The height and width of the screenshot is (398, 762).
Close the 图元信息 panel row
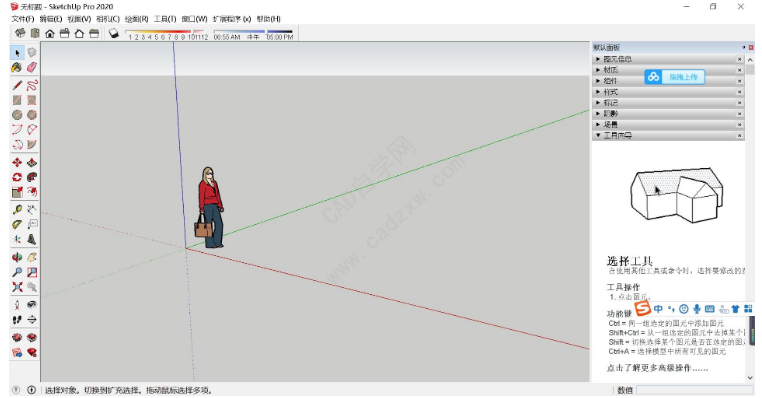click(x=740, y=59)
